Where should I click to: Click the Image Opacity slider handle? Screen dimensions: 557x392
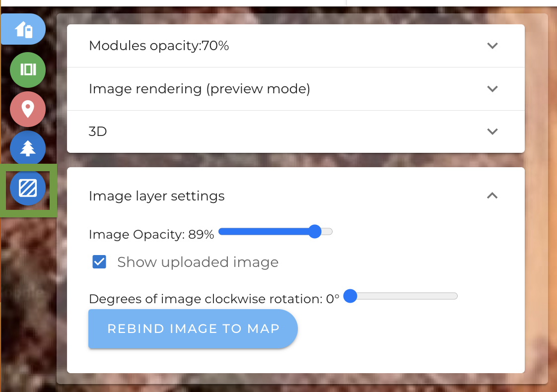pyautogui.click(x=315, y=232)
